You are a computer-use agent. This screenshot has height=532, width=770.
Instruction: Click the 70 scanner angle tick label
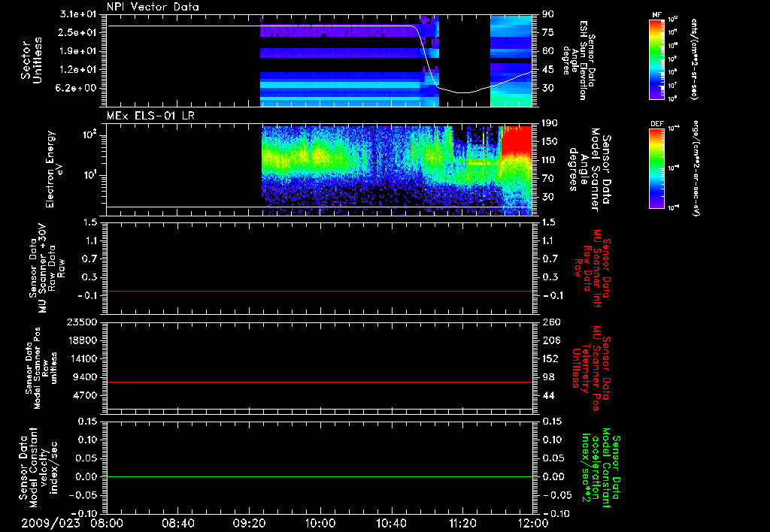[547, 179]
